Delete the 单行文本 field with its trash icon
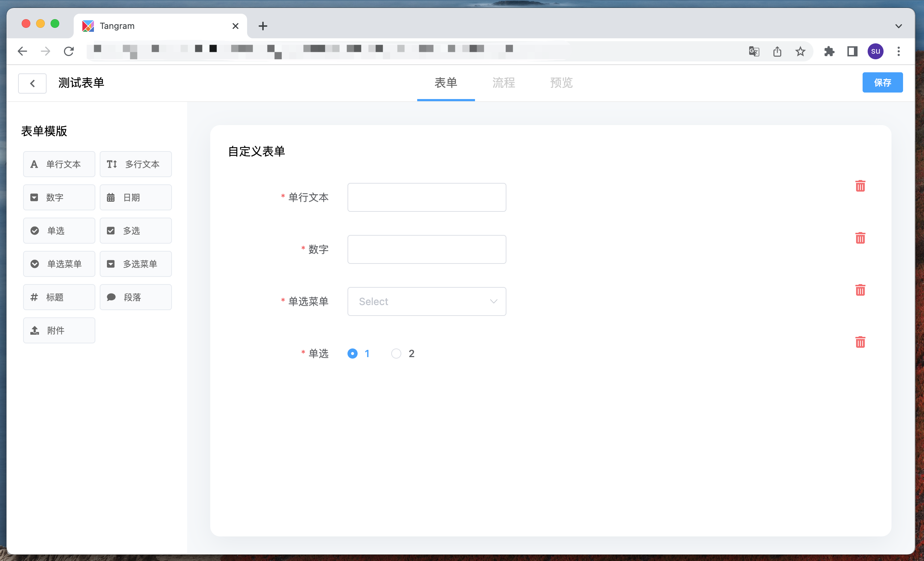The height and width of the screenshot is (561, 924). point(860,186)
